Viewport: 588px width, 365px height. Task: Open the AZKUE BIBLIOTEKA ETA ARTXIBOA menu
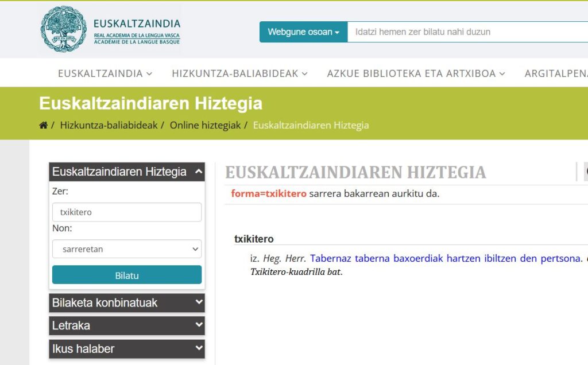[x=415, y=73]
